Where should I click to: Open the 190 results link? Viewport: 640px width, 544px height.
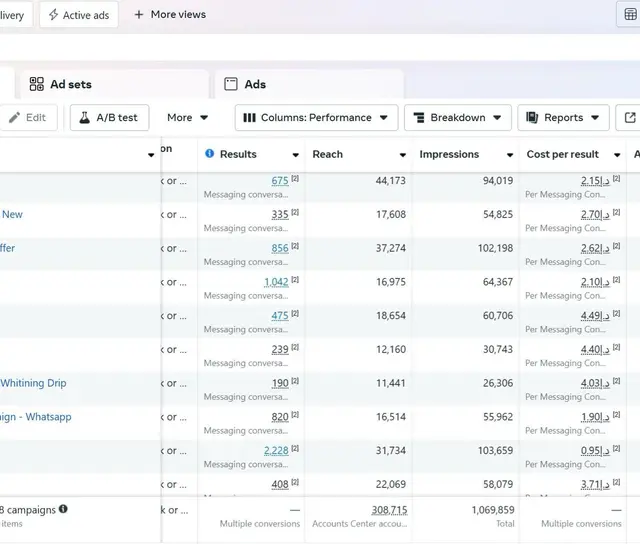(280, 383)
